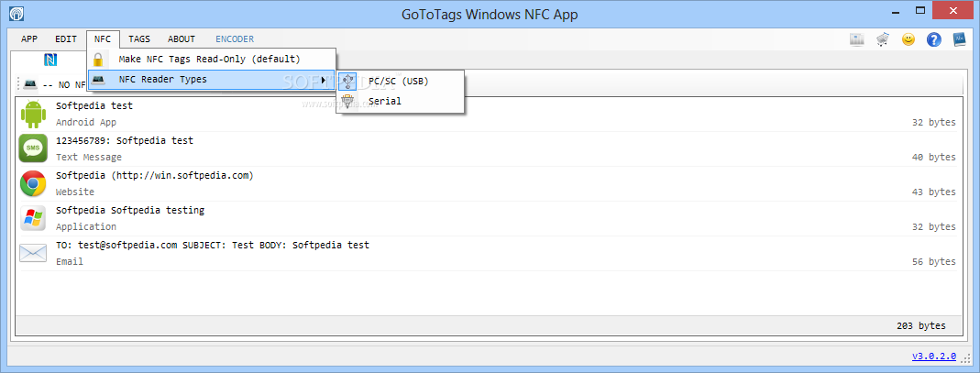Click the serial connector icon
Image resolution: width=980 pixels, height=373 pixels.
[x=348, y=101]
